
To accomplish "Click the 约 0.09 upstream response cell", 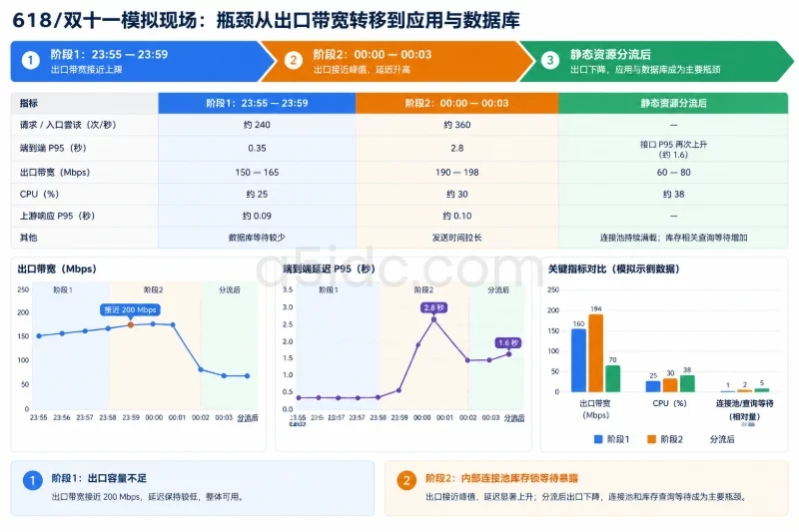I will click(257, 216).
